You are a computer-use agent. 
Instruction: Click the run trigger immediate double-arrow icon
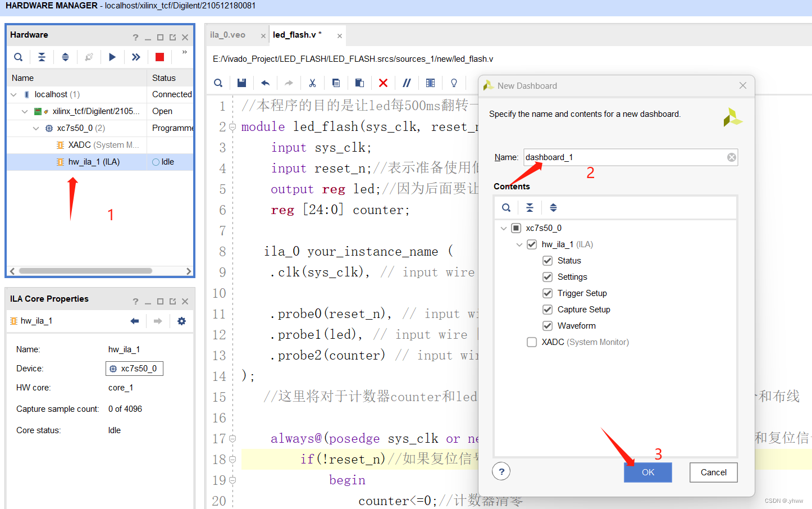click(x=136, y=57)
